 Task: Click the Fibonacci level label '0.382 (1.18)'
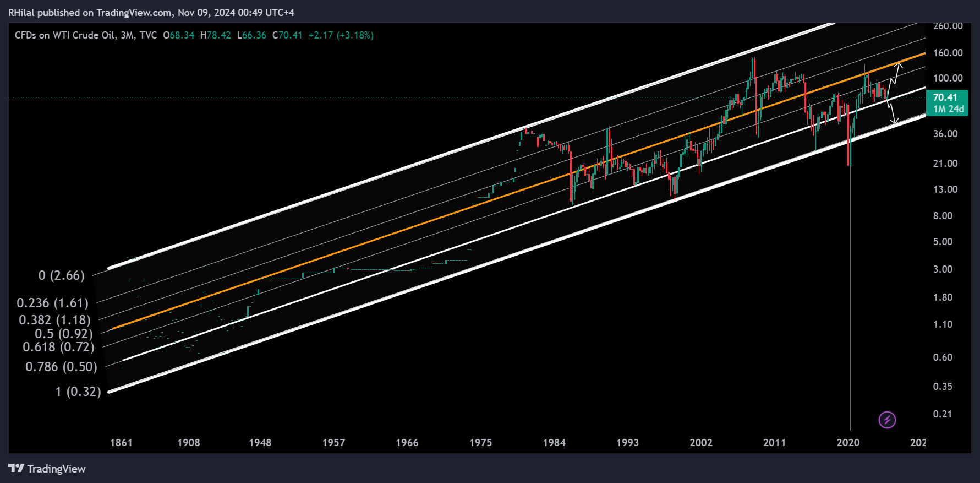pos(55,320)
